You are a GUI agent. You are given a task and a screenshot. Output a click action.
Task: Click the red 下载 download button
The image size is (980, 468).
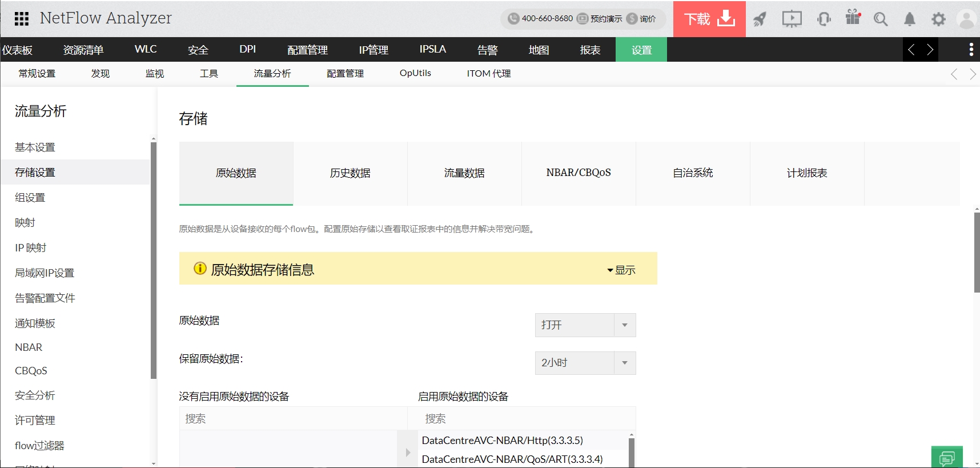[x=709, y=19]
